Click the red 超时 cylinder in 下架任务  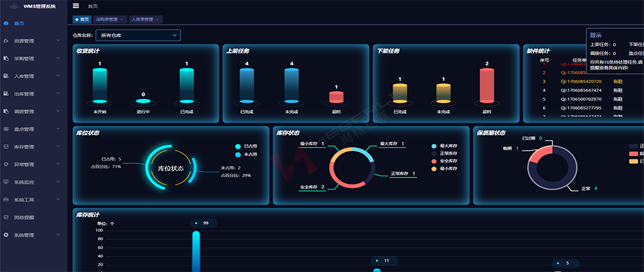click(x=487, y=86)
